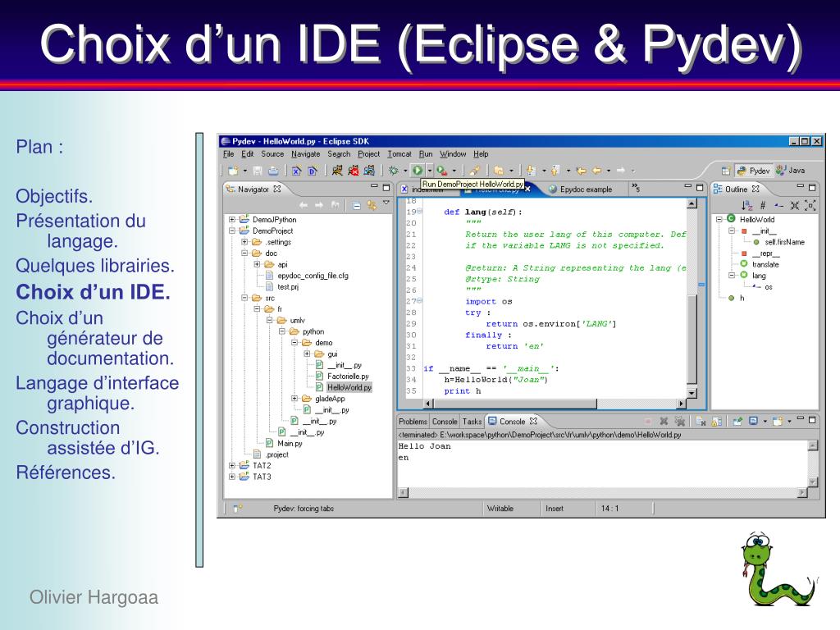
Task: Collapse the DemoProject tree node
Action: tap(232, 231)
